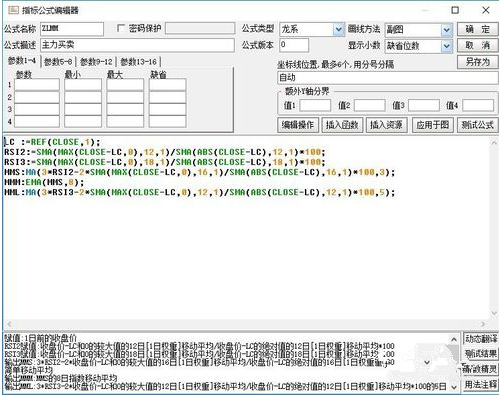
Task: Click code editor vertical scrollbar up arrow
Action: coord(494,143)
